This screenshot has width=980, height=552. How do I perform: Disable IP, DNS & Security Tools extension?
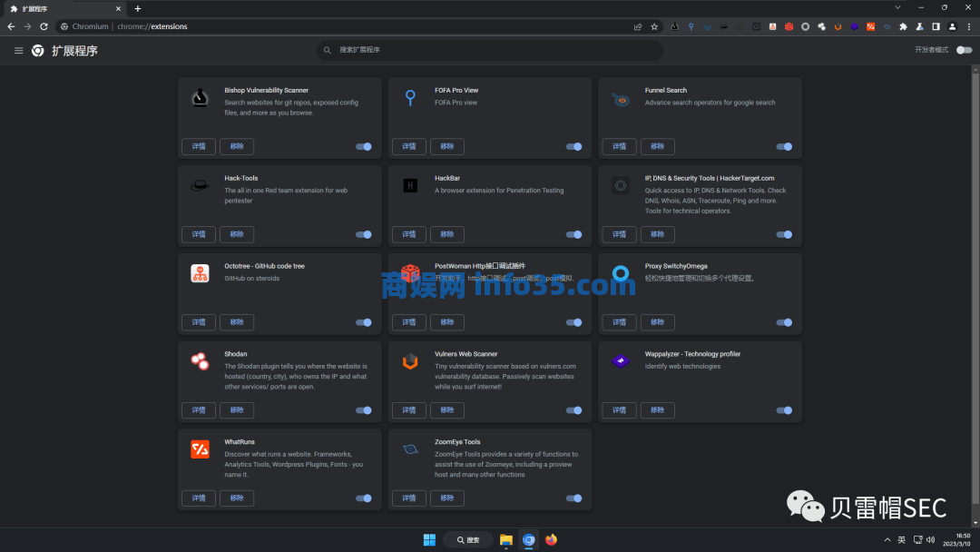point(784,235)
